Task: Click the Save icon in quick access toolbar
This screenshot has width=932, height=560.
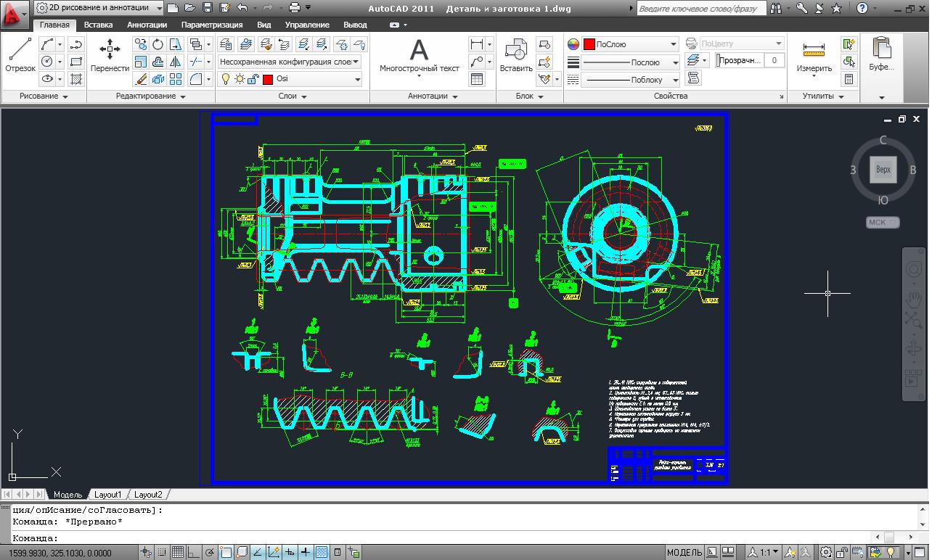Action: click(208, 8)
